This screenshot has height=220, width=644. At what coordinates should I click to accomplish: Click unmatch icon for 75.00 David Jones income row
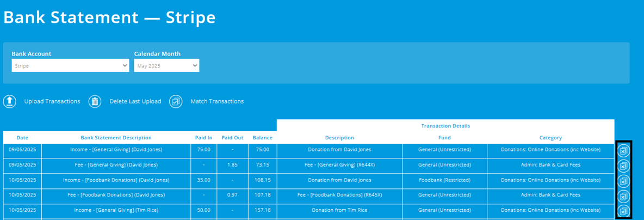click(x=623, y=151)
